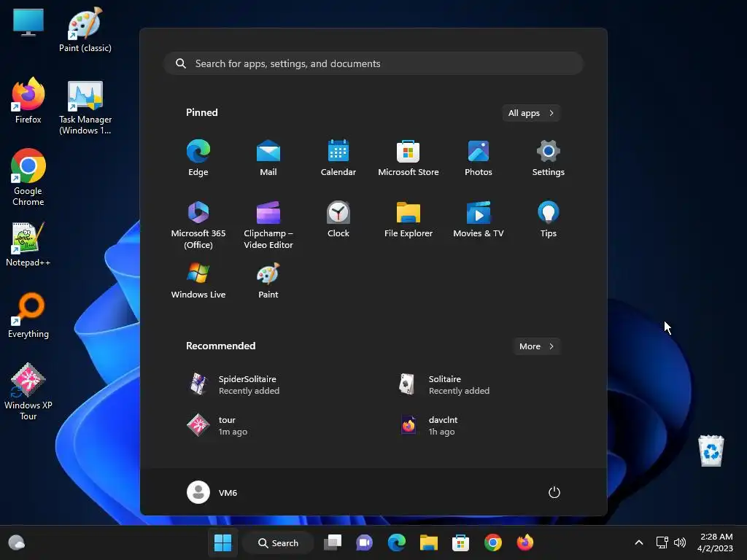747x560 pixels.
Task: Open the Chat app on the taskbar
Action: click(x=365, y=542)
